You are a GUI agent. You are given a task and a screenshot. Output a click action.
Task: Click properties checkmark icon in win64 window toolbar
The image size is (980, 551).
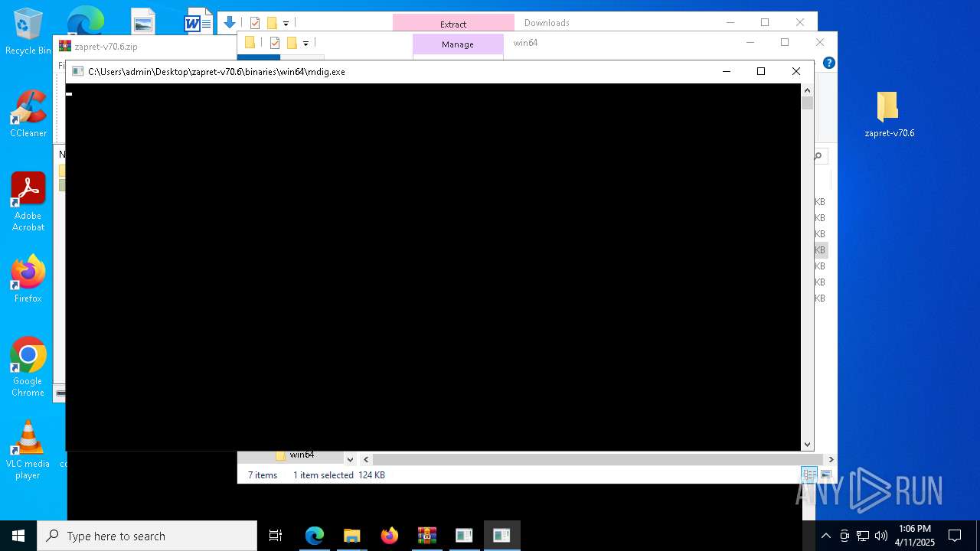pos(274,43)
